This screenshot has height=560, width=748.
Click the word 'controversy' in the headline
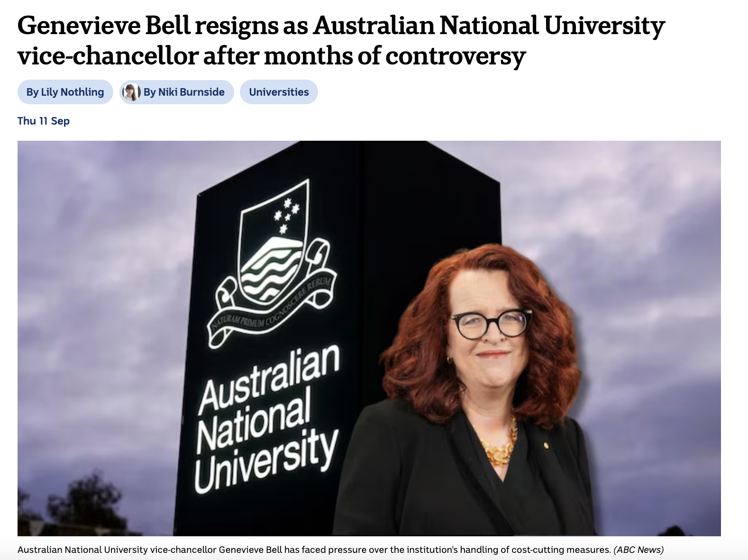[456, 56]
